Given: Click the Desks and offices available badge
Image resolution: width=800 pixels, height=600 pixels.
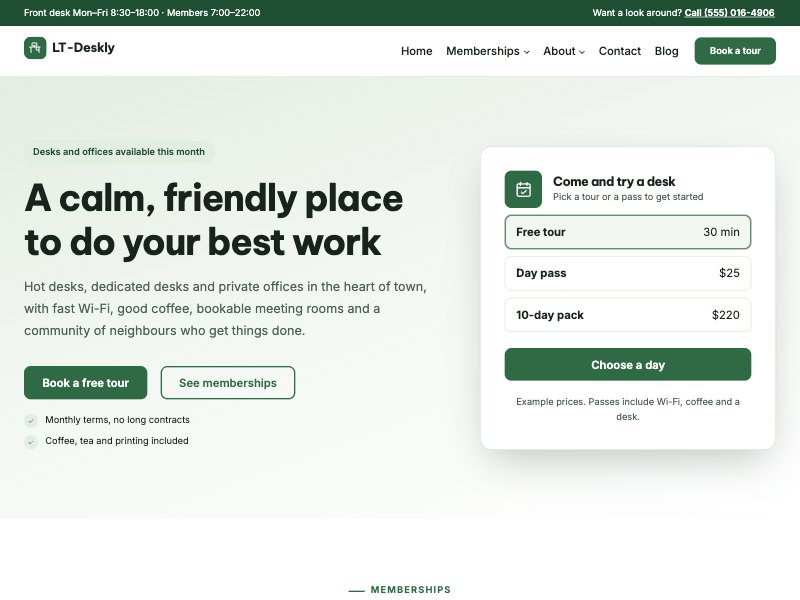Looking at the screenshot, I should 119,152.
